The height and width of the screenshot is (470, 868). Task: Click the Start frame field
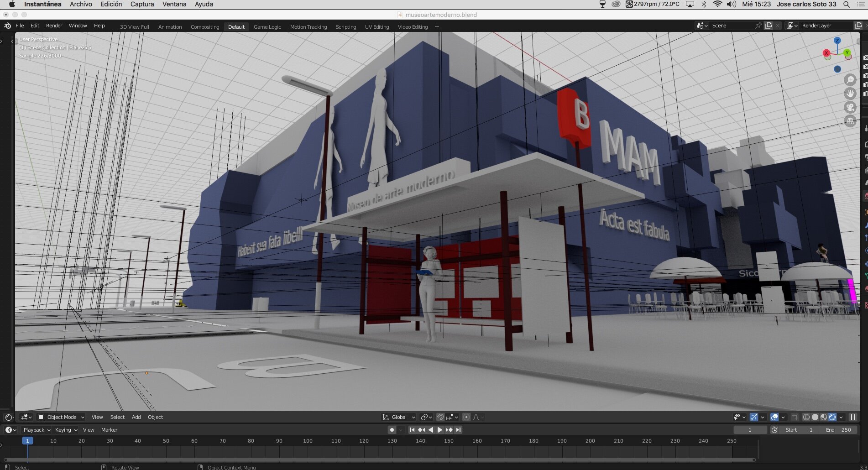(800, 430)
